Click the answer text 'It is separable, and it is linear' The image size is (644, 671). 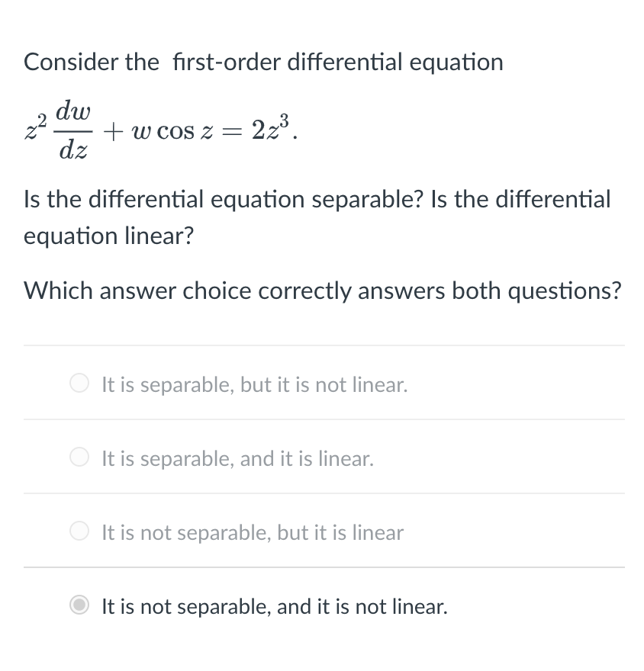tap(237, 458)
